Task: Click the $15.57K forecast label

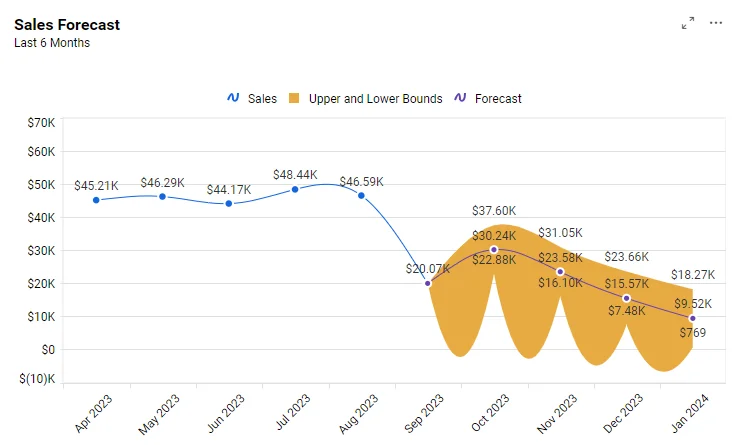Action: [x=627, y=284]
